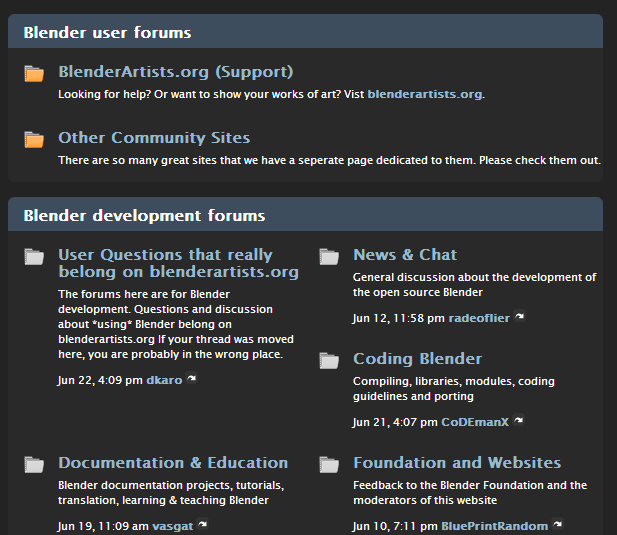617x535 pixels.
Task: Jump to latest post icon after dkaro
Action: [x=192, y=378]
